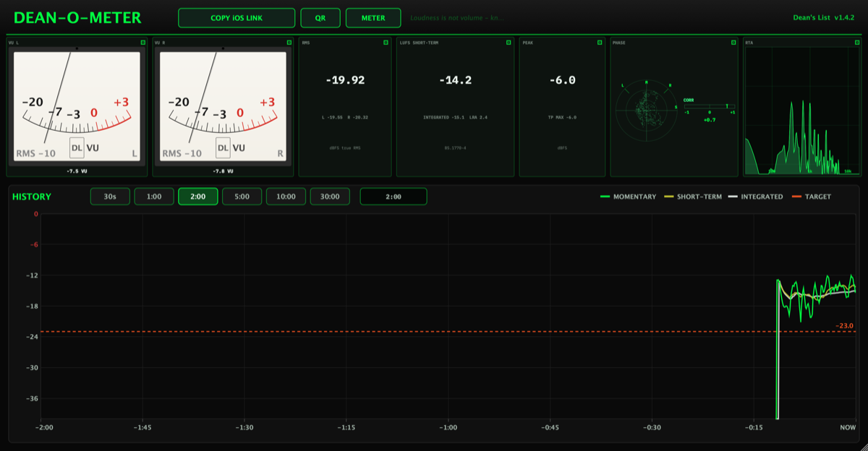Select the 5:00 history range
The width and height of the screenshot is (868, 451).
(x=242, y=197)
